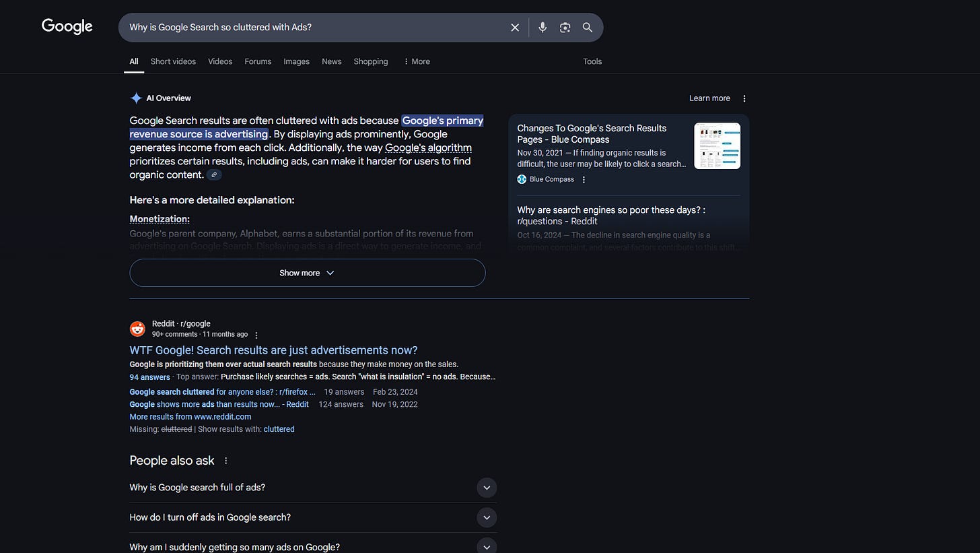Open three-dot menu for Reddit r/google result
Image resolution: width=980 pixels, height=553 pixels.
tap(256, 335)
